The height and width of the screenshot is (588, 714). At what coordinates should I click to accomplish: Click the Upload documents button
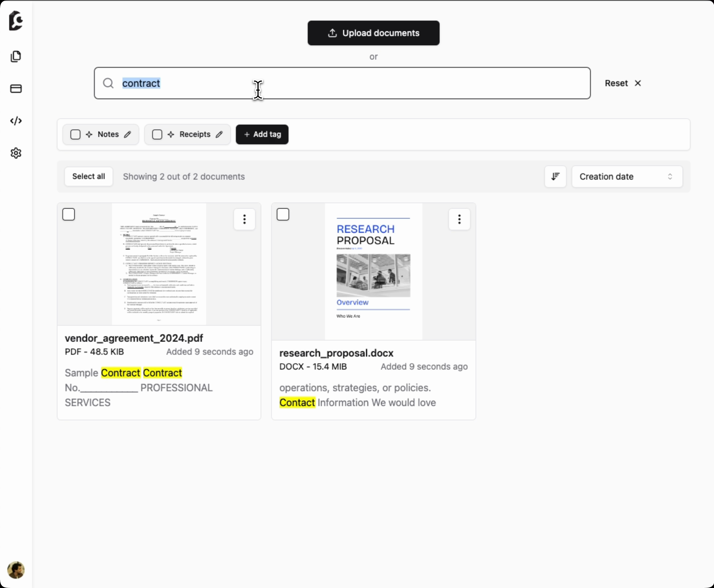click(373, 33)
